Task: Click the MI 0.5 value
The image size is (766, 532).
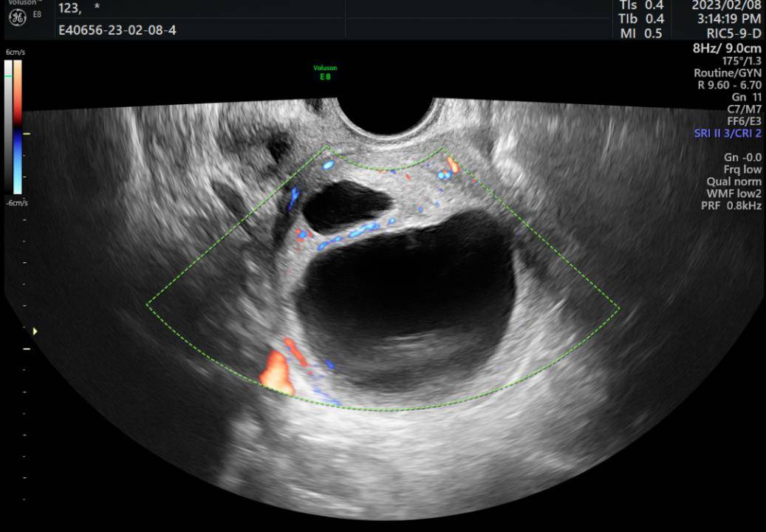Action: pyautogui.click(x=641, y=33)
